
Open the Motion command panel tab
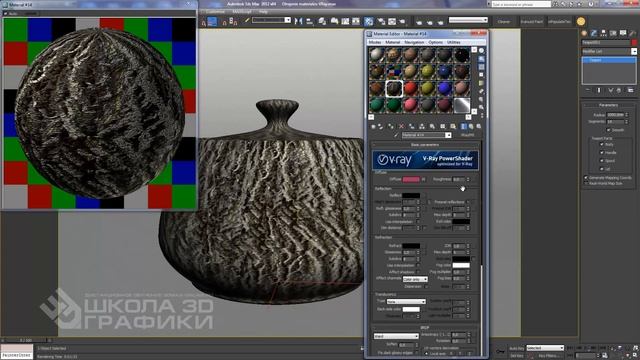pyautogui.click(x=613, y=33)
